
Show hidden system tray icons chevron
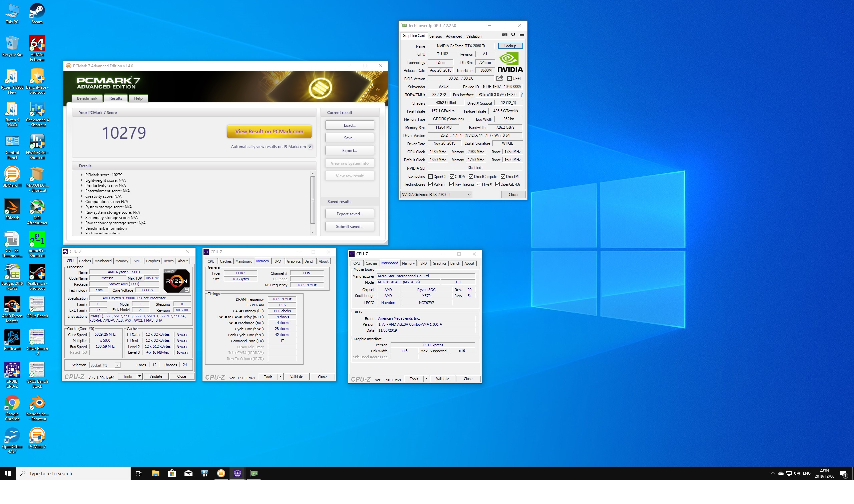pos(773,473)
